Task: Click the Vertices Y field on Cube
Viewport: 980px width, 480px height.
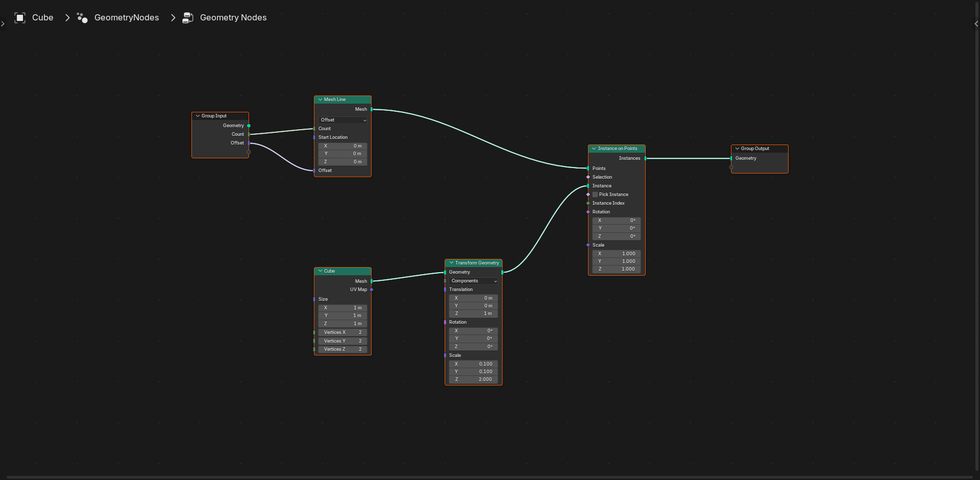Action: 342,341
